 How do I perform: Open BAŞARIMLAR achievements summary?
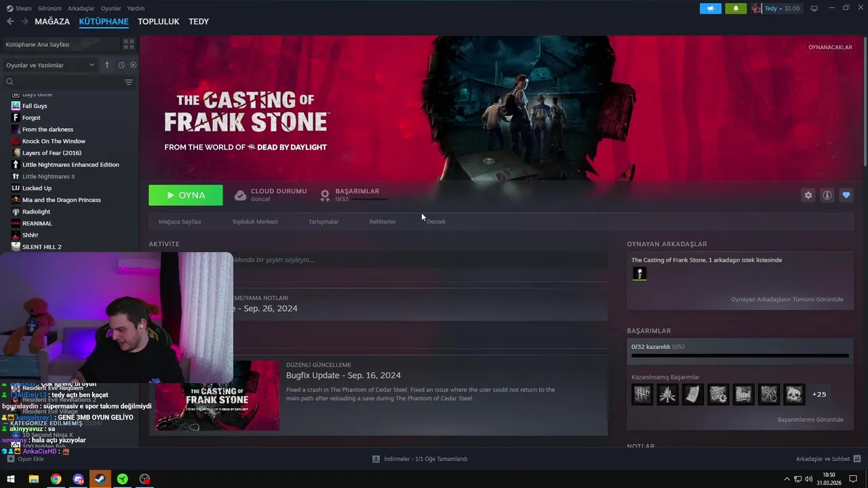pos(354,195)
